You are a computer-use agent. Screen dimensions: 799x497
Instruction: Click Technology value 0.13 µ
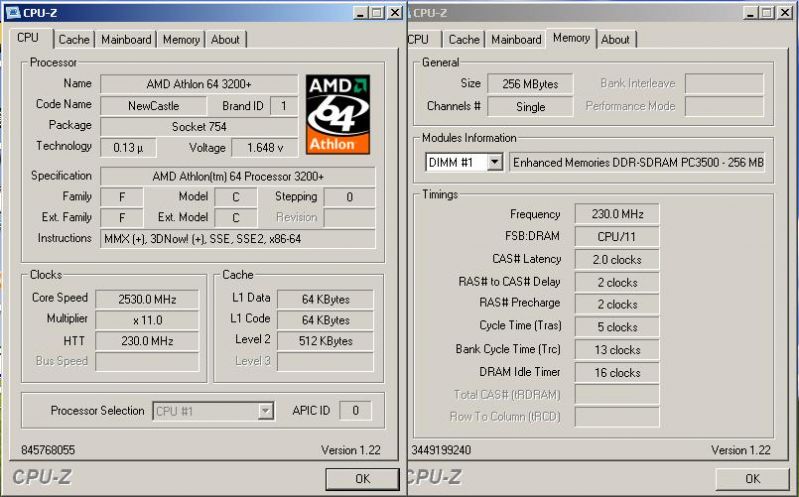[x=128, y=148]
